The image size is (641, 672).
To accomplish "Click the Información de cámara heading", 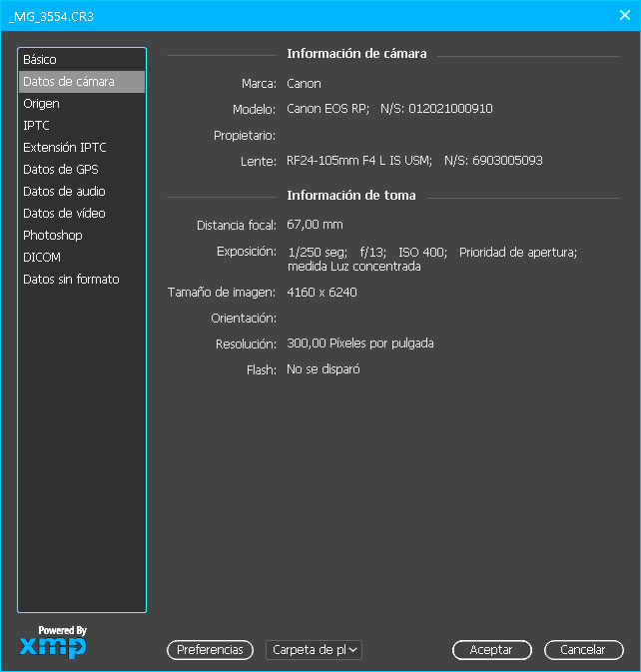I will coord(356,54).
